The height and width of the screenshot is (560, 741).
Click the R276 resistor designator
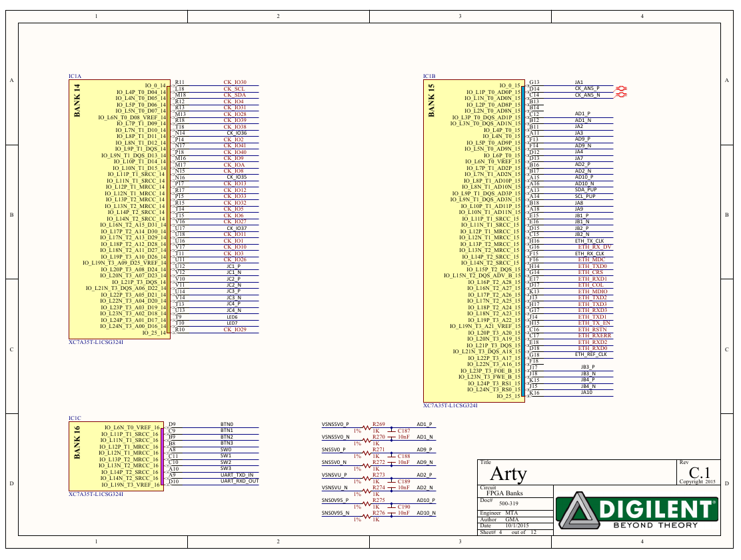(x=378, y=513)
